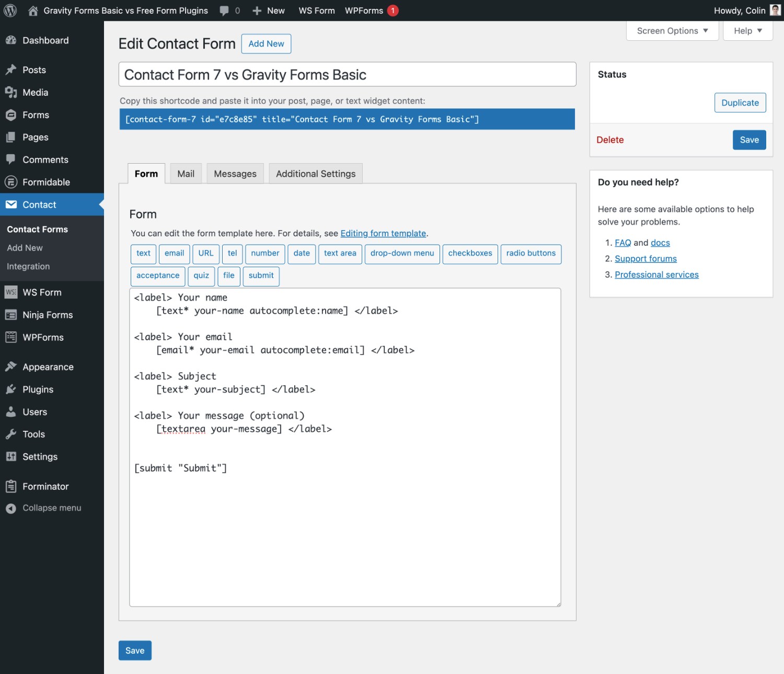The height and width of the screenshot is (674, 784).
Task: Insert a radio buttons tag
Action: 531,254
